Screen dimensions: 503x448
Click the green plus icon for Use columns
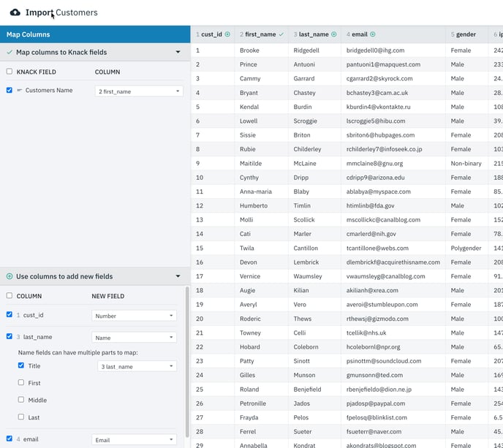[x=10, y=276]
